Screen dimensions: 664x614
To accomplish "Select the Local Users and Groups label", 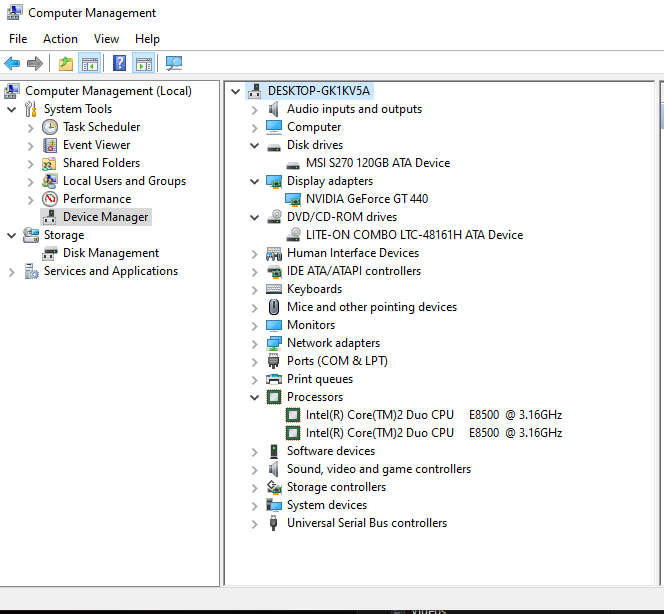I will [x=124, y=181].
